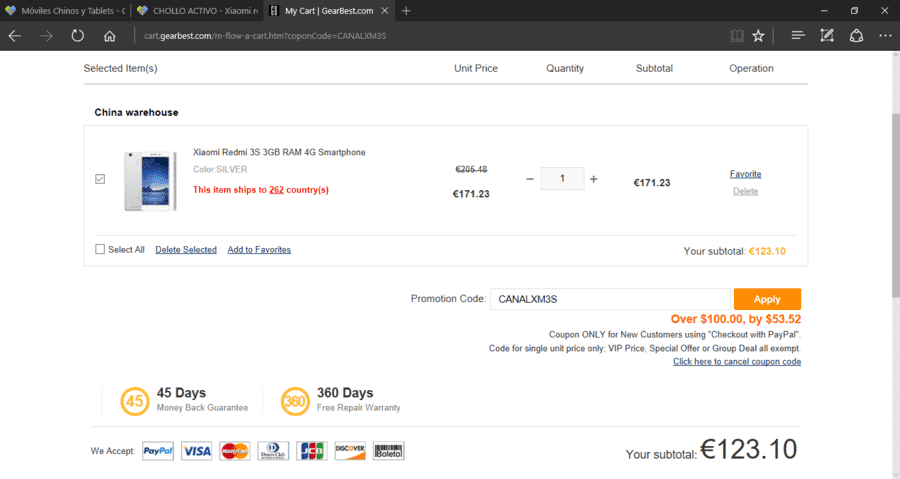The height and width of the screenshot is (479, 900).
Task: Click the quantity input field
Action: [562, 178]
